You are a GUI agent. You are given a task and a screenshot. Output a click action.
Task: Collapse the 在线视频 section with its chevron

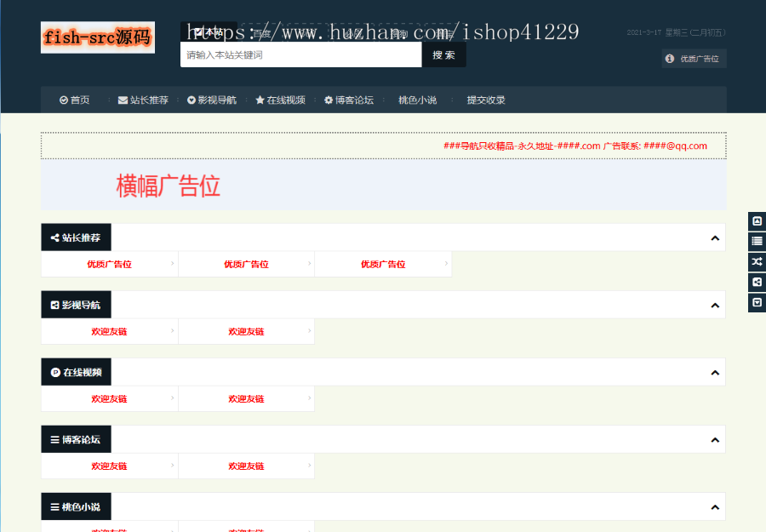[715, 373]
